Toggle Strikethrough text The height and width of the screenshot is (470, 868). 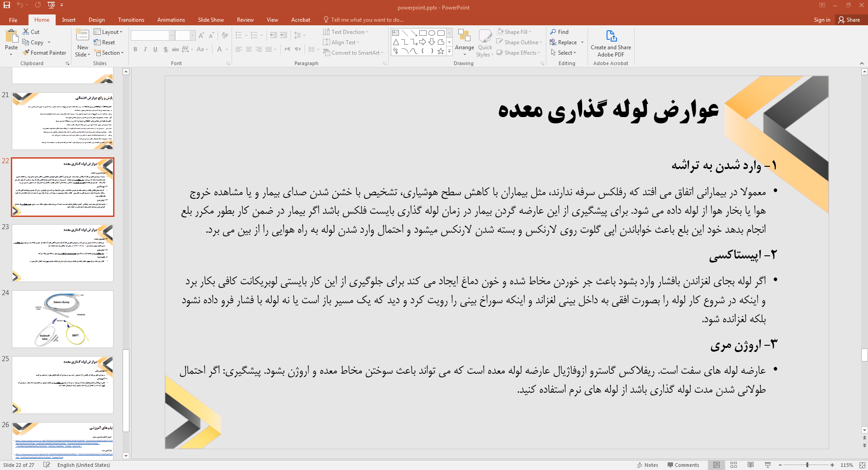point(175,49)
